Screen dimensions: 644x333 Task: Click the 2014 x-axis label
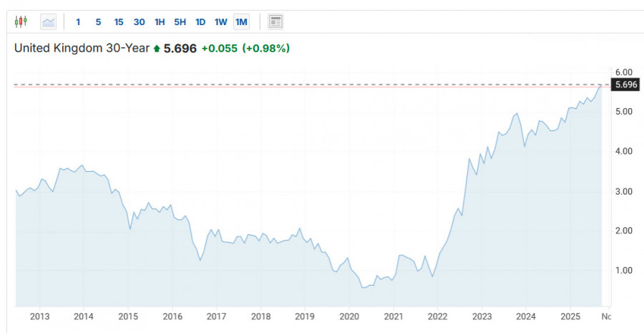point(84,317)
